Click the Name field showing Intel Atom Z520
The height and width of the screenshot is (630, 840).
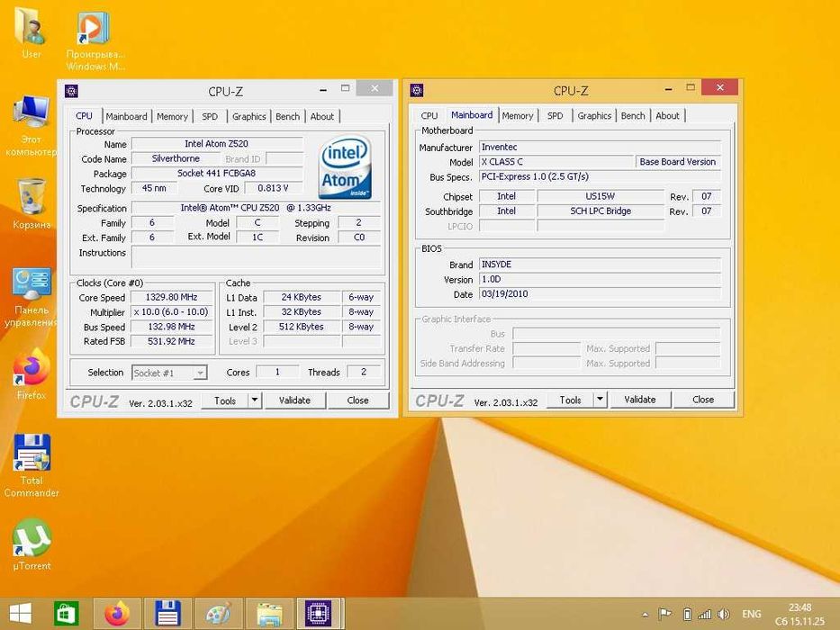tap(217, 144)
